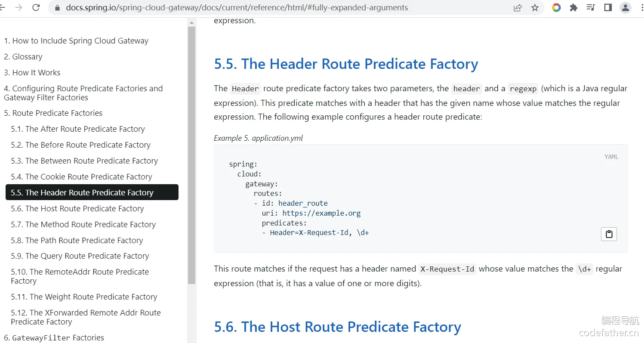The width and height of the screenshot is (644, 343).
Task: Open the Chrome profile avatar
Action: [x=625, y=8]
